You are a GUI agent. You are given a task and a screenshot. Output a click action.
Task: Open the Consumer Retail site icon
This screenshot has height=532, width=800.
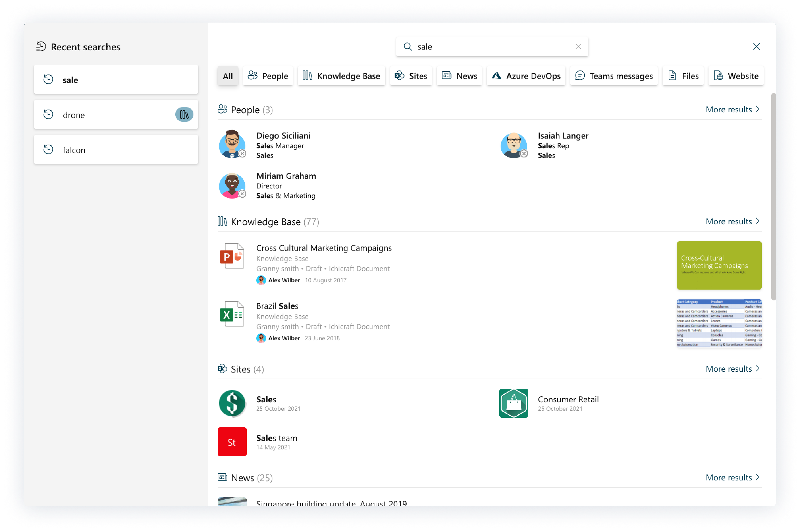click(513, 403)
